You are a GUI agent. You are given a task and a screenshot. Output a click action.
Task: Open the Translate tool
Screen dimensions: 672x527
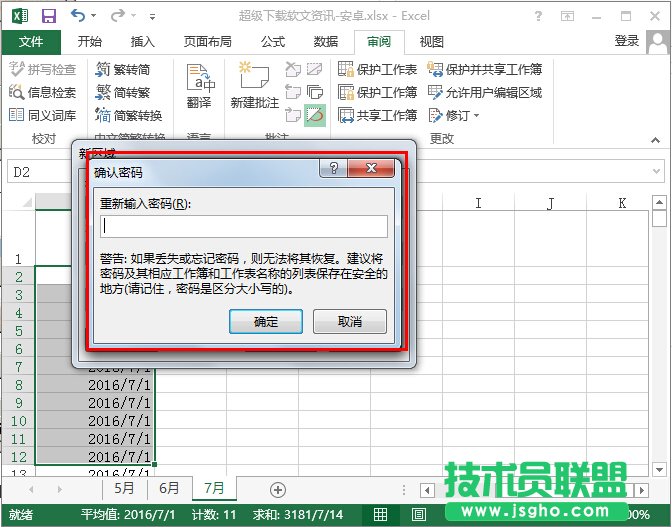pos(199,86)
